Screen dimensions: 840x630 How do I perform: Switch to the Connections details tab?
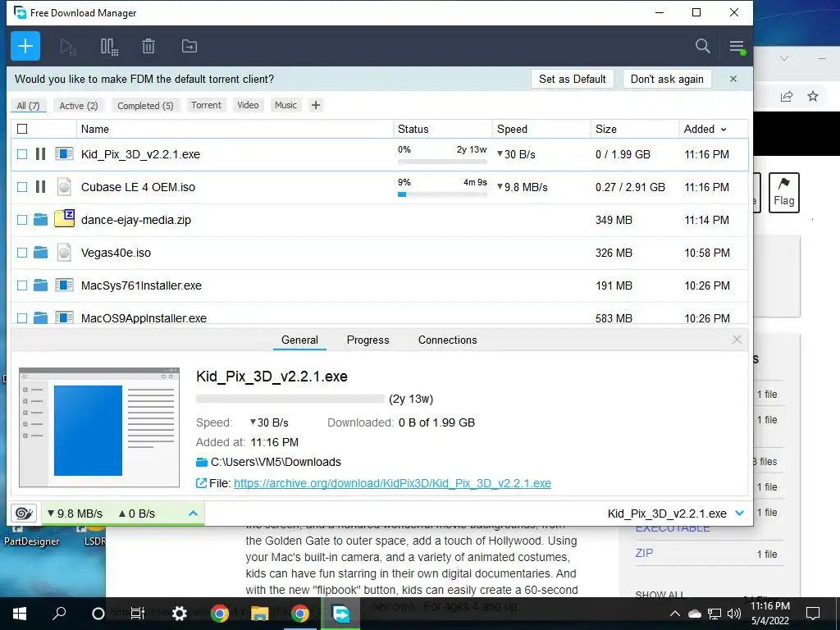pyautogui.click(x=447, y=340)
